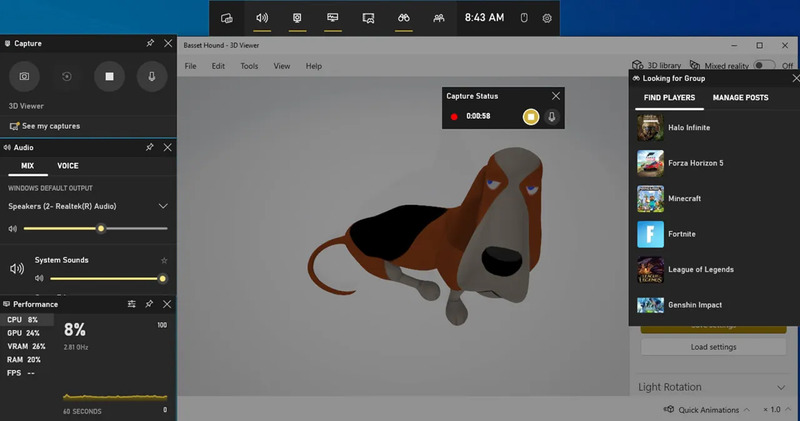The image size is (800, 421).
Task: Expand the Speakers output device dropdown
Action: click(163, 206)
